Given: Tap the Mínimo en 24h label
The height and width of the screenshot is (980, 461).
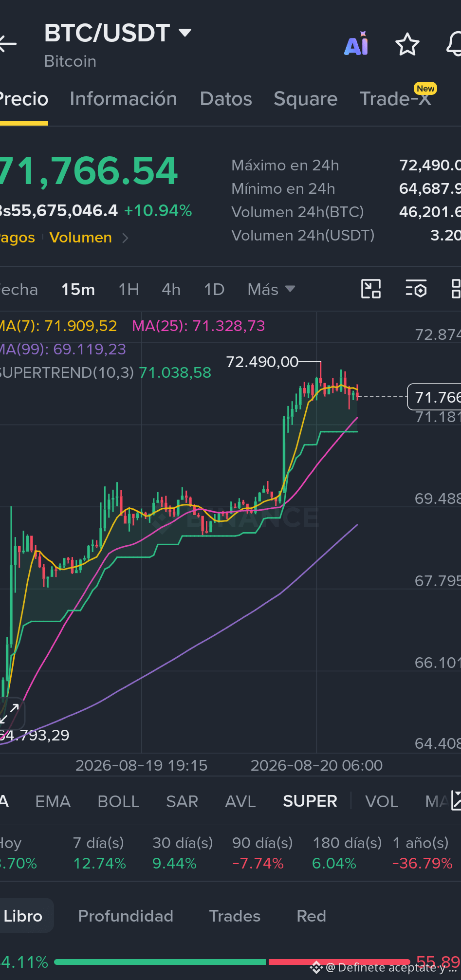Looking at the screenshot, I should click(x=283, y=189).
